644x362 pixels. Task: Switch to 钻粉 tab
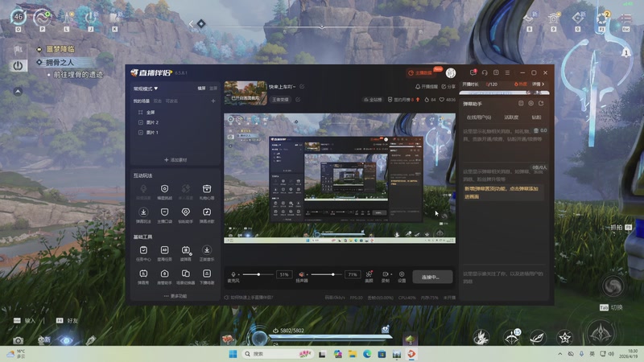536,117
